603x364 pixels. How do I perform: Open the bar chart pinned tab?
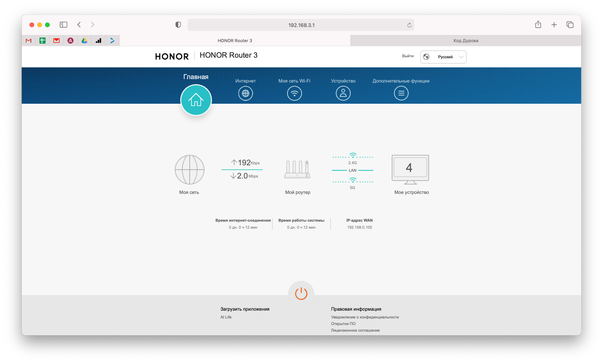[98, 40]
